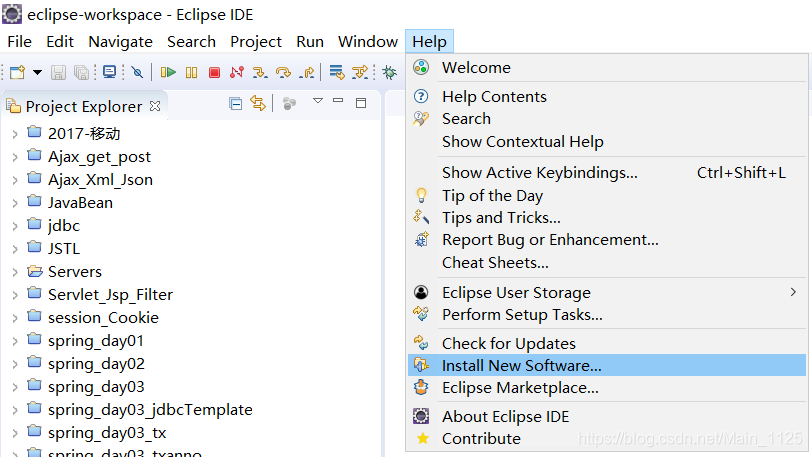Open Project Explorer View Menu triangle
The width and height of the screenshot is (812, 457).
coord(318,101)
